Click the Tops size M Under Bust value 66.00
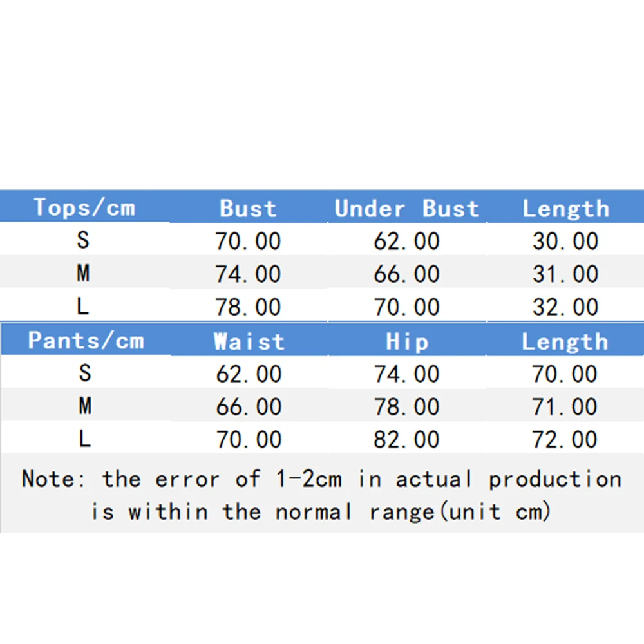 pyautogui.click(x=407, y=274)
